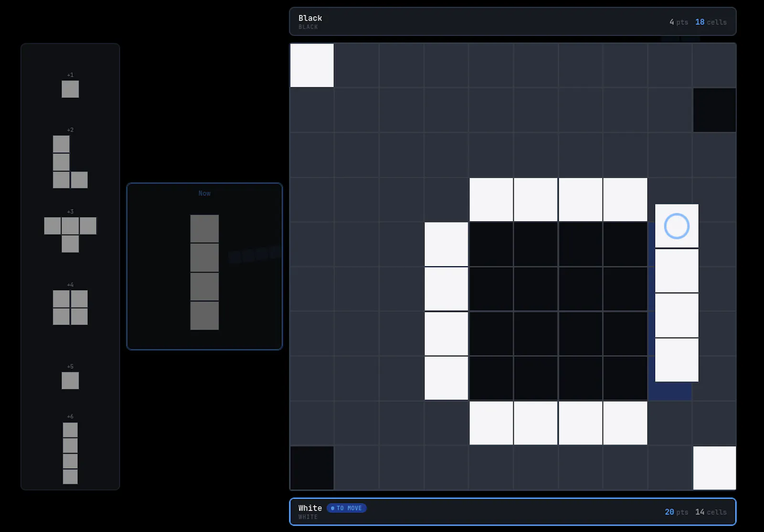Image resolution: width=764 pixels, height=532 pixels.
Task: Click the white cell in the bottom-right corner
Action: (x=714, y=468)
